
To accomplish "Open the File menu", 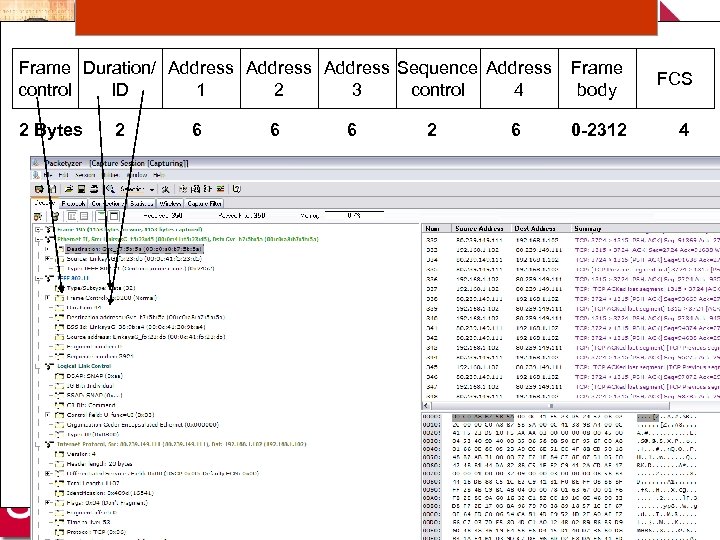I will [48, 175].
